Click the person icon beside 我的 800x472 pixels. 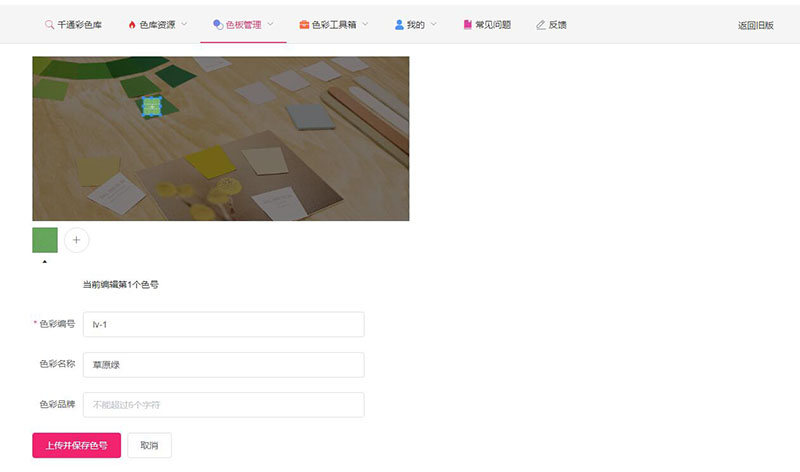(x=399, y=25)
